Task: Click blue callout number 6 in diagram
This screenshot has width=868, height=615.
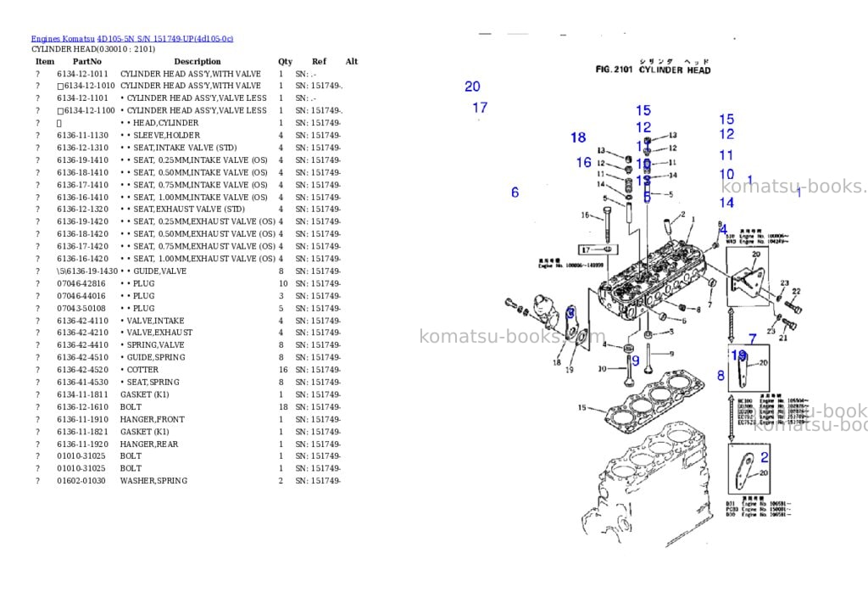Action: pyautogui.click(x=515, y=193)
